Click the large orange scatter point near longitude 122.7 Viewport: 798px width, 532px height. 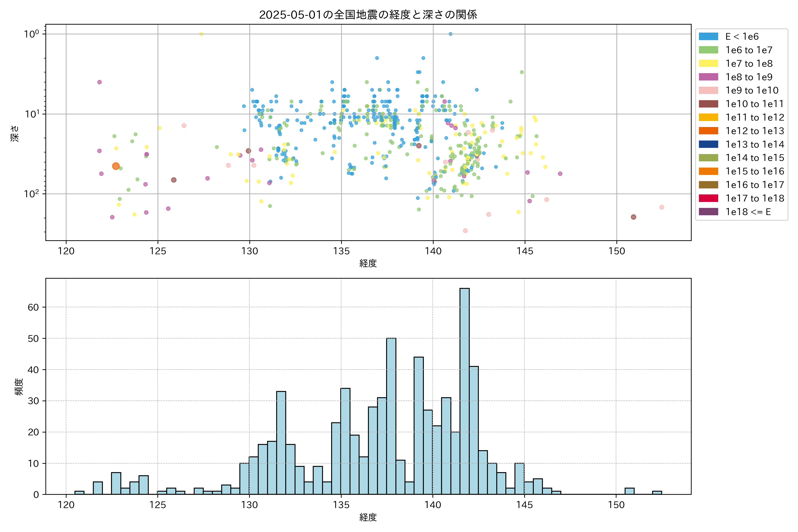tap(116, 166)
